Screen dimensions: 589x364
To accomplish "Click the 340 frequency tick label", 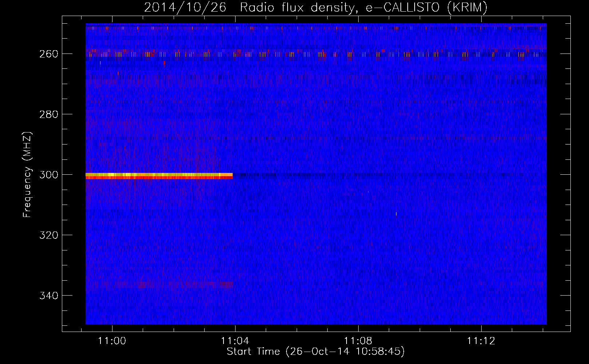I will coord(49,296).
